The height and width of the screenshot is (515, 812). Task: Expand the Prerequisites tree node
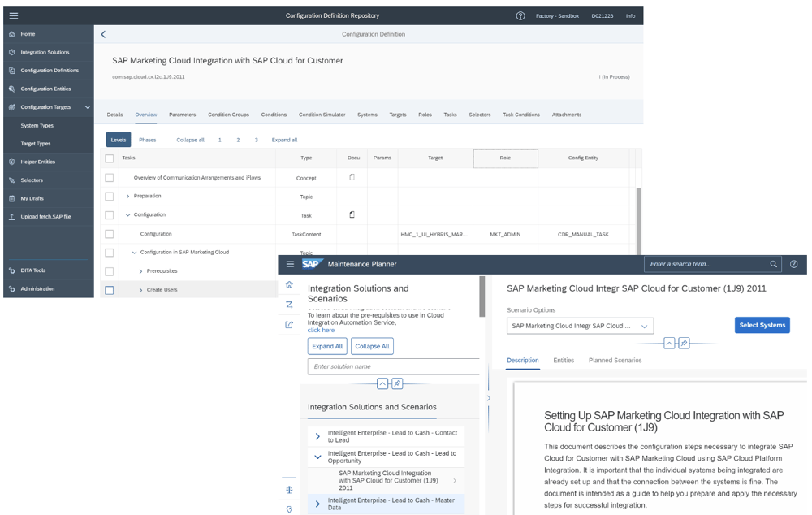[x=140, y=271]
